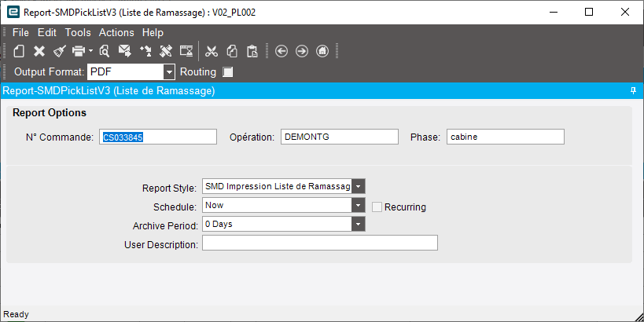The height and width of the screenshot is (322, 644).
Task: Click the Home navigation icon
Action: 322,51
